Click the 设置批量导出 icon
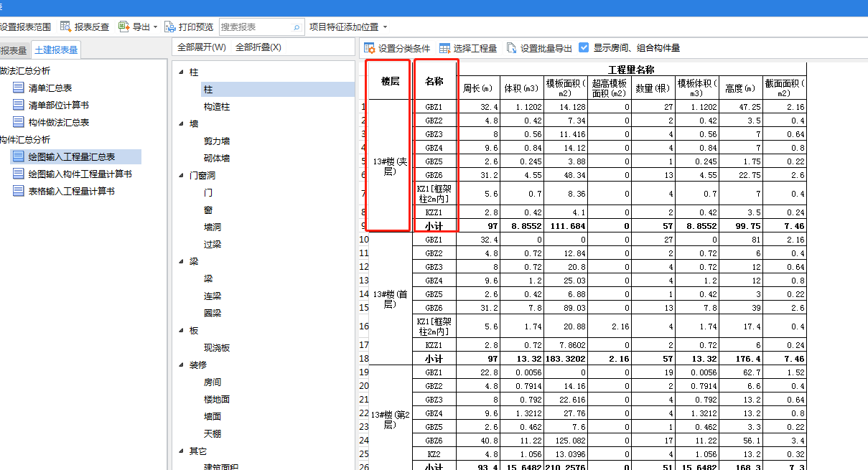The image size is (868, 470). pos(511,48)
